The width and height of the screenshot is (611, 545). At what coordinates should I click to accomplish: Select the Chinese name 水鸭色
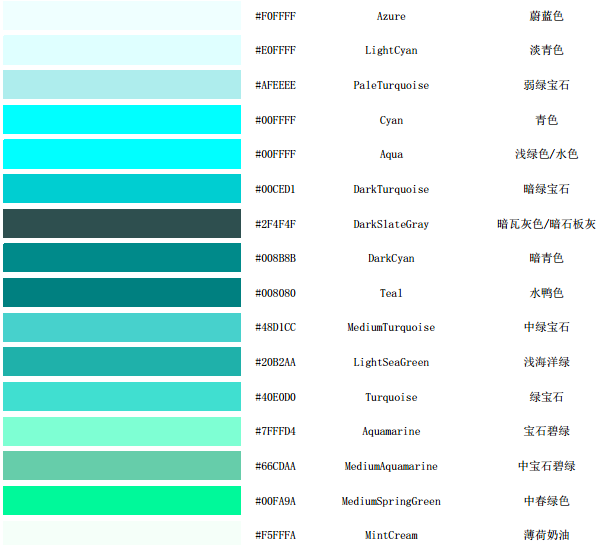point(546,293)
